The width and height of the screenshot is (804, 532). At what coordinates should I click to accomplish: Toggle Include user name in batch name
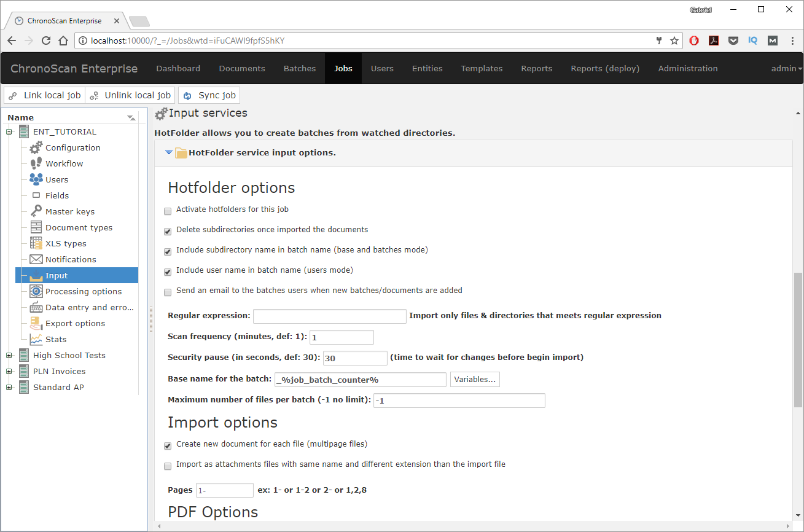(x=168, y=272)
